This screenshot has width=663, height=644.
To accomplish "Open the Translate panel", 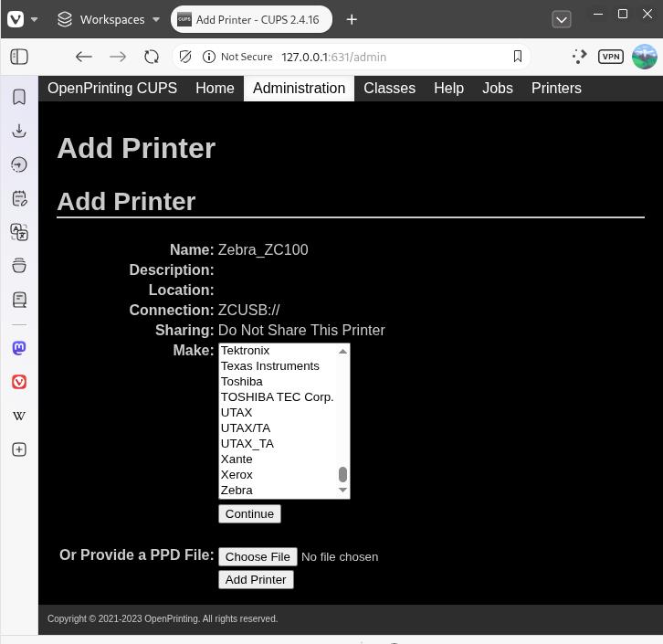I will tap(19, 232).
